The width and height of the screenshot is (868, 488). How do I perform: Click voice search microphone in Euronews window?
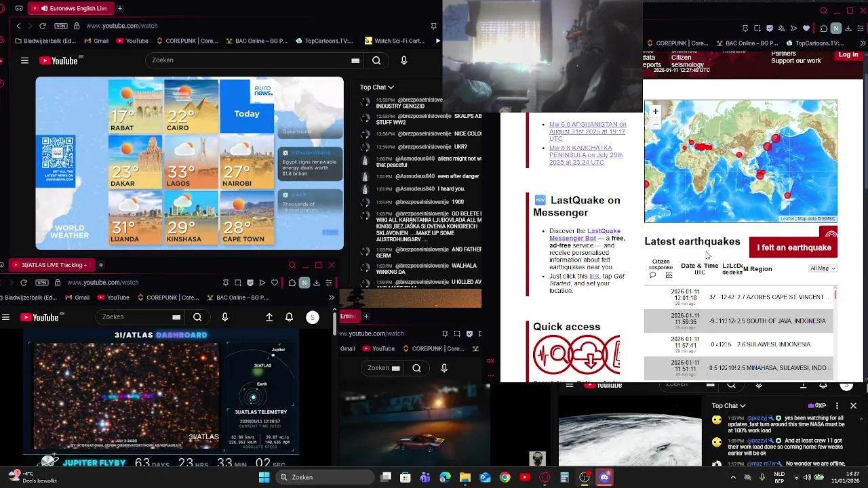[404, 60]
